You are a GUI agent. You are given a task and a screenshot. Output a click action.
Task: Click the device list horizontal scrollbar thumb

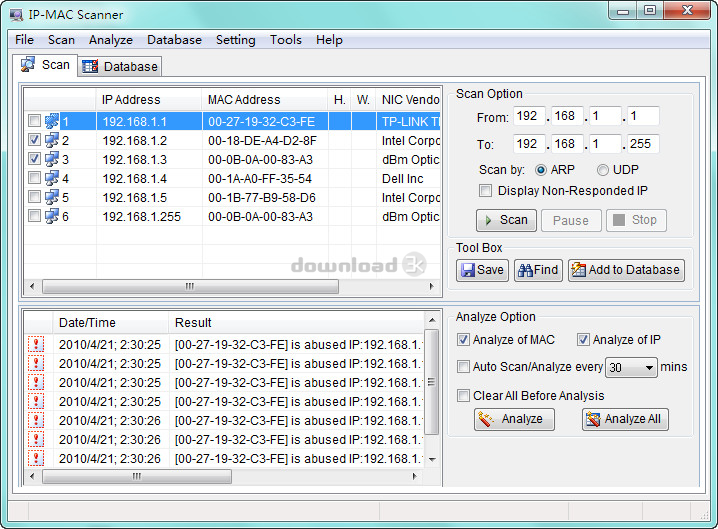[190, 287]
